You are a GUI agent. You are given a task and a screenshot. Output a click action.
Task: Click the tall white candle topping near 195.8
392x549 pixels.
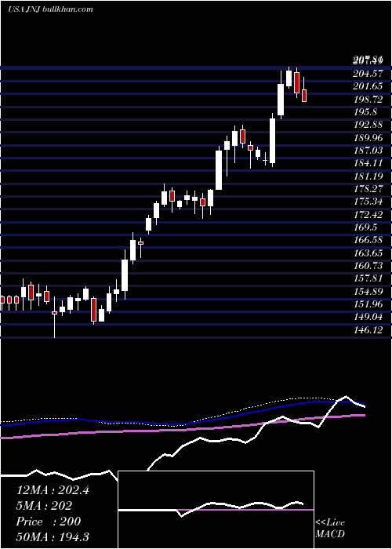click(x=272, y=140)
